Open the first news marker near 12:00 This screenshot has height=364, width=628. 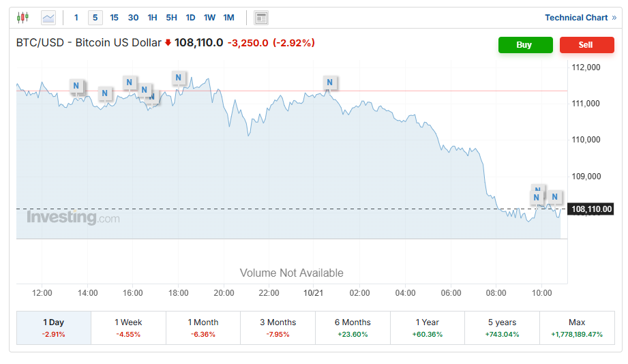pos(76,86)
